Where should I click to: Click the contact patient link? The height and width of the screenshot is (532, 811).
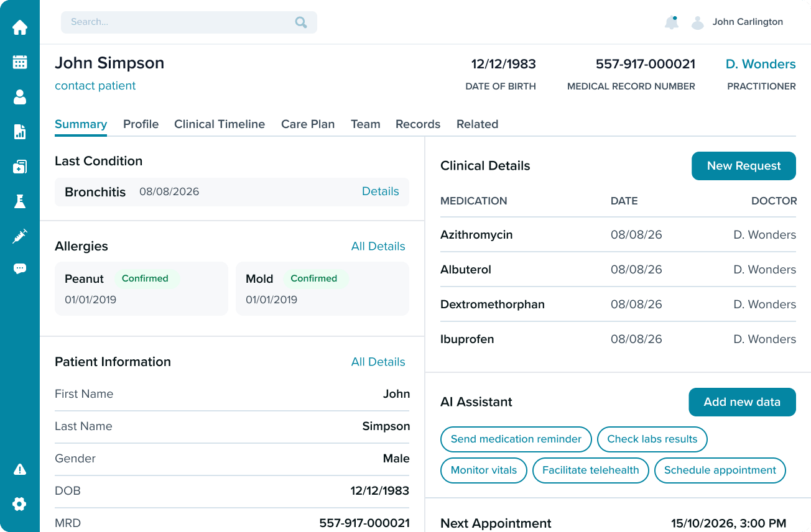[95, 86]
